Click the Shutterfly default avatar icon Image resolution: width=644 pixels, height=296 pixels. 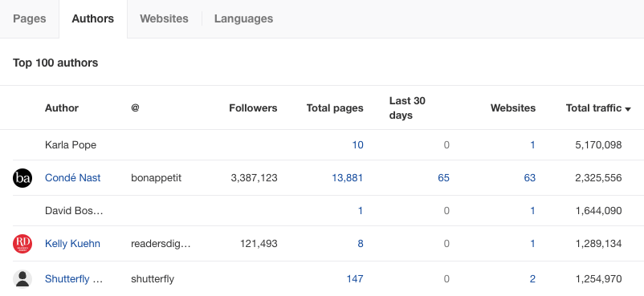pyautogui.click(x=22, y=279)
